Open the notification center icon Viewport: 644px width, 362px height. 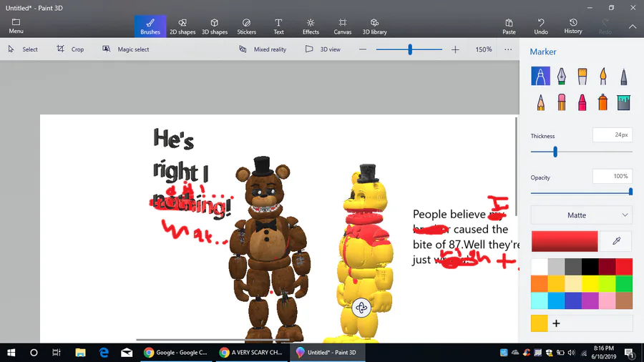(629, 353)
